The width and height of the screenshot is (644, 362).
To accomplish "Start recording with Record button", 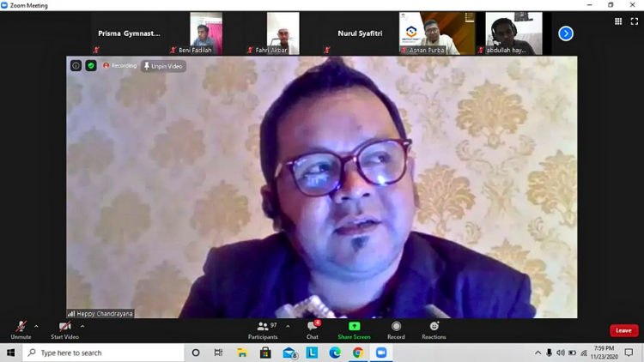I will click(x=396, y=329).
